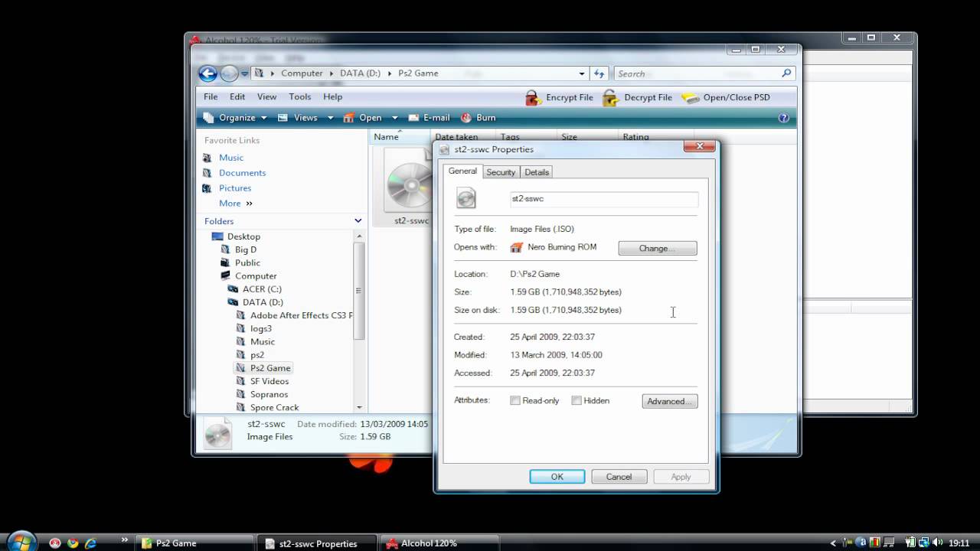Image resolution: width=980 pixels, height=551 pixels.
Task: Switch to Ps2 Game taskbar button
Action: (194, 543)
